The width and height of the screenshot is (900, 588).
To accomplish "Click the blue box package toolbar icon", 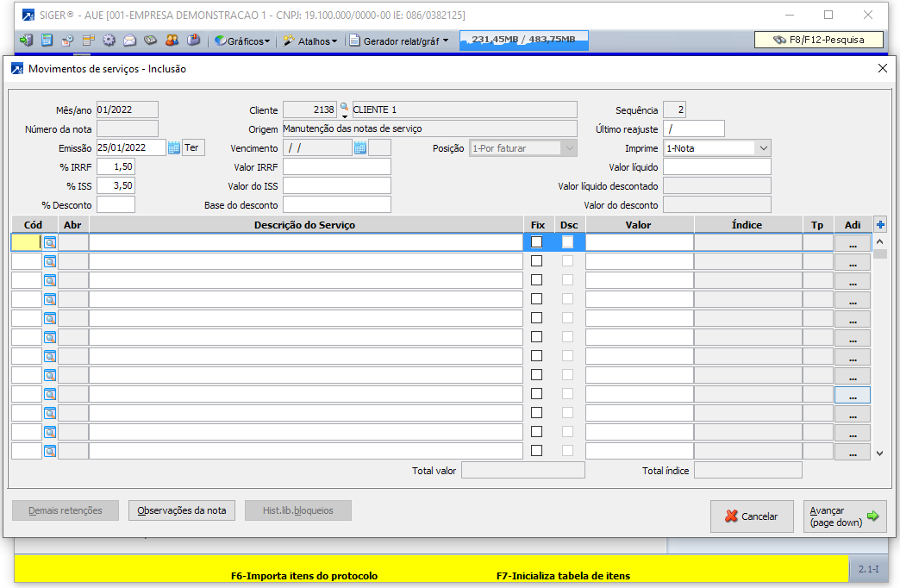I will (194, 41).
